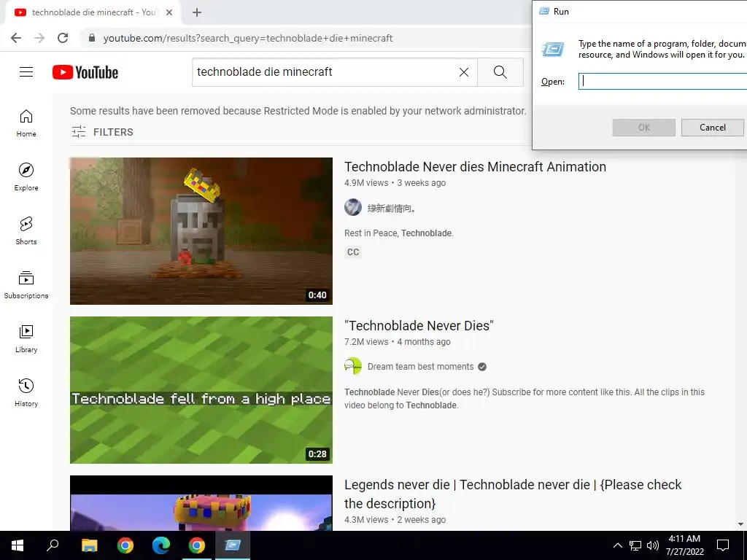Screen dimensions: 747x560
Task: Reload the page with the refresh icon
Action: 63,38
